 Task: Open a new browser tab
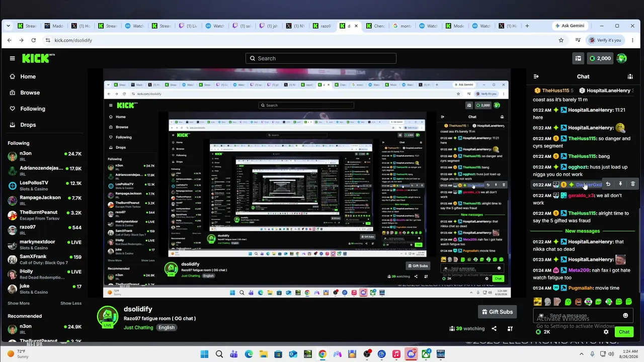click(x=527, y=26)
